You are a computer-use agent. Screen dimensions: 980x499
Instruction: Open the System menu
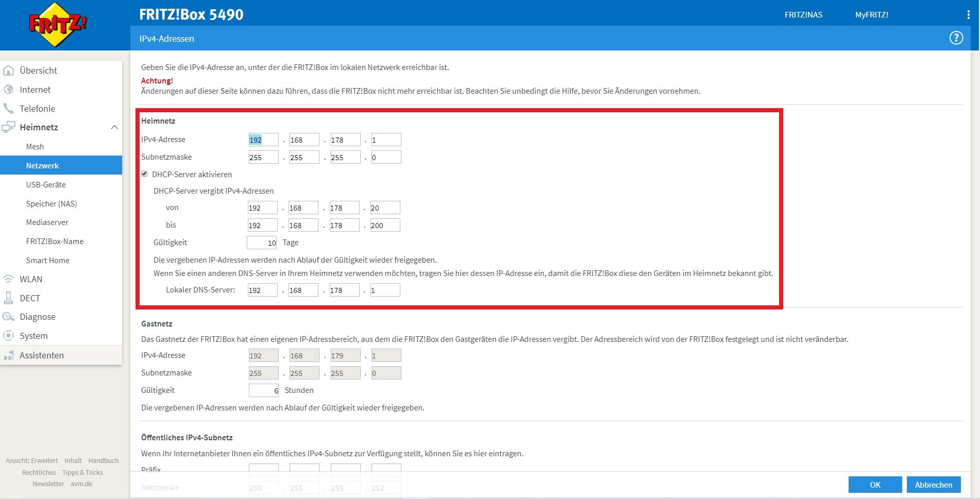33,336
